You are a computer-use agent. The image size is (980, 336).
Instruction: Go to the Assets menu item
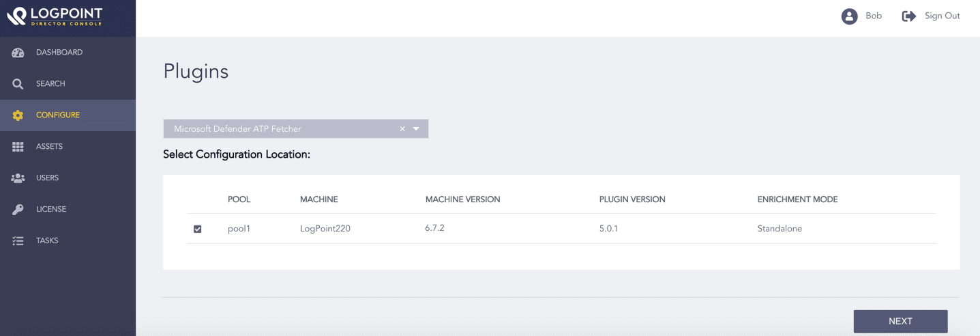[49, 147]
